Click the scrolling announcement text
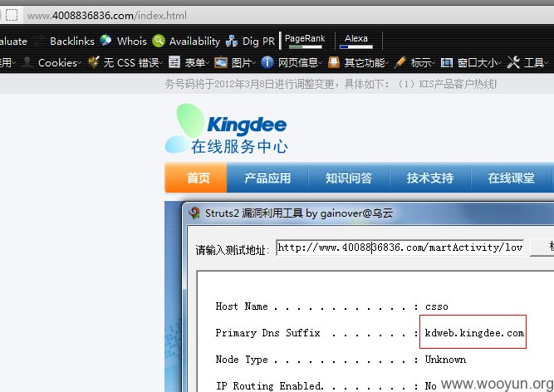554x392 pixels. pyautogui.click(x=331, y=84)
